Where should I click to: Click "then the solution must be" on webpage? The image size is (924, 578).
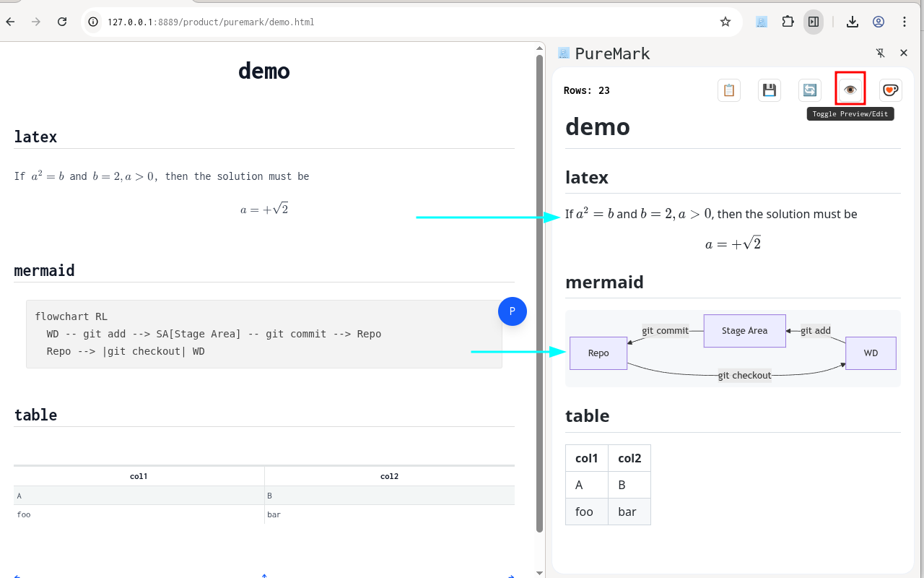[237, 176]
